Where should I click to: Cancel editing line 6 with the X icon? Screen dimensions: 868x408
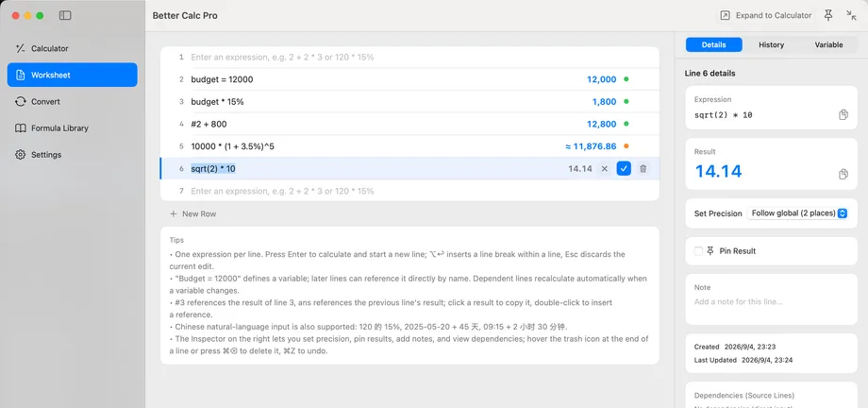coord(605,168)
